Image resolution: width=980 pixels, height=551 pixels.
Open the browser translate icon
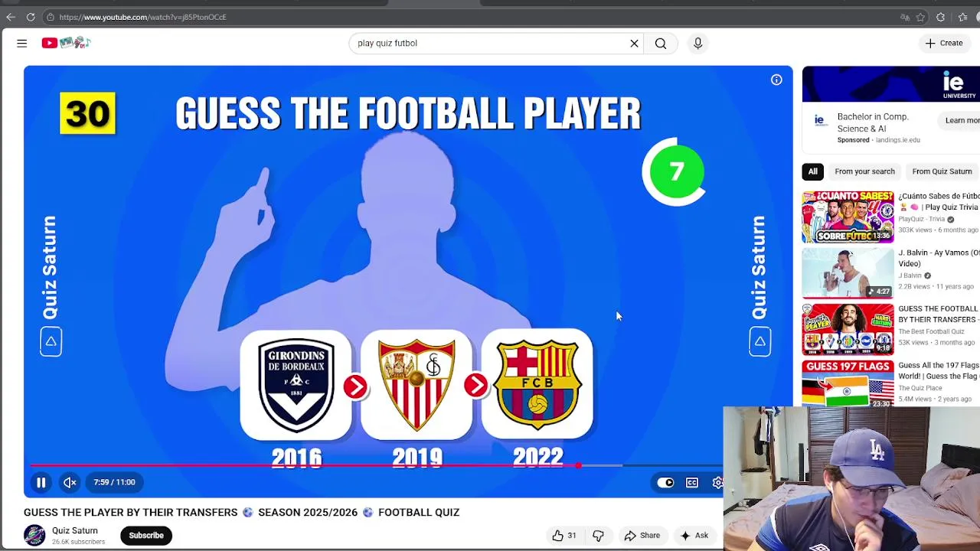coord(905,17)
